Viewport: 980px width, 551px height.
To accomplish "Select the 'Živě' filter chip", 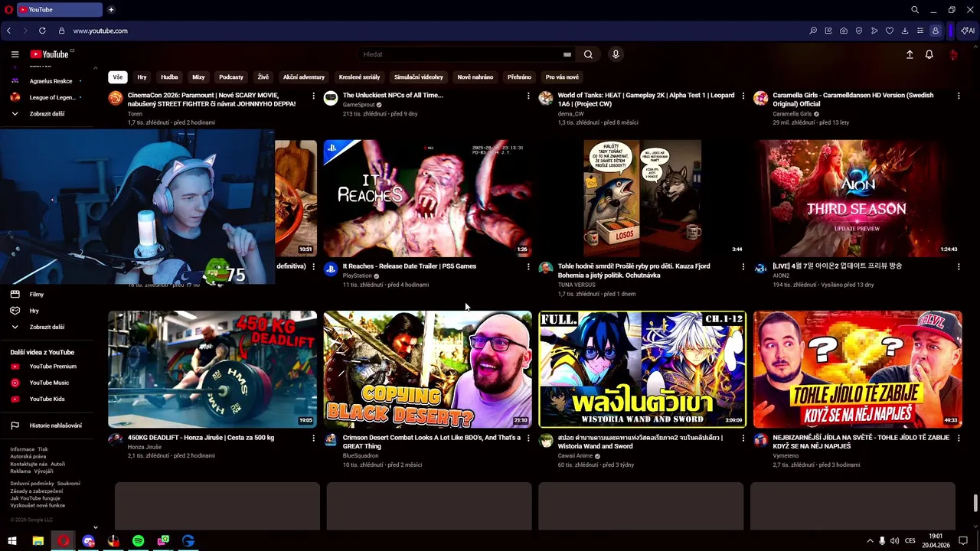I will click(263, 77).
